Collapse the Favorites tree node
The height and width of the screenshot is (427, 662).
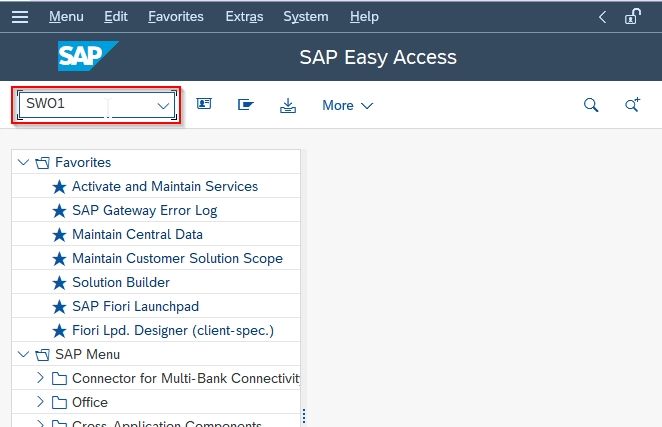tap(23, 162)
